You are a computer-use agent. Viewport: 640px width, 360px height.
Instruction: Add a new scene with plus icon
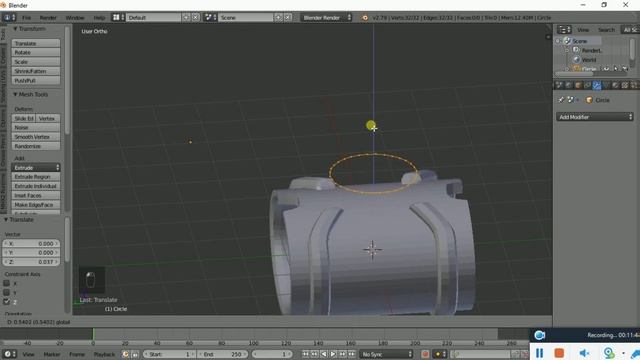pos(278,18)
